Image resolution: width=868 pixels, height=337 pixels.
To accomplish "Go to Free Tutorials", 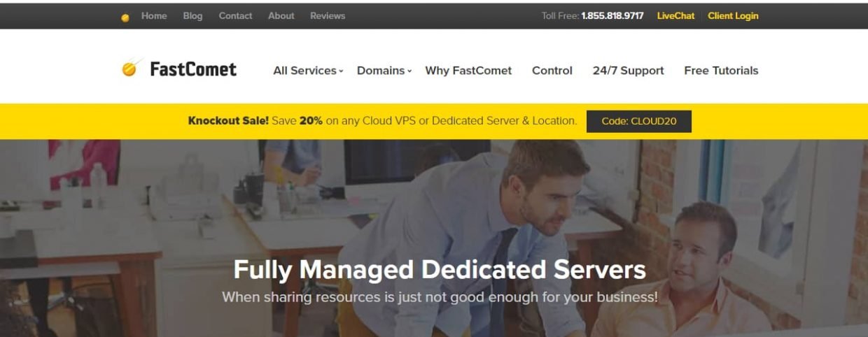I will (x=721, y=71).
